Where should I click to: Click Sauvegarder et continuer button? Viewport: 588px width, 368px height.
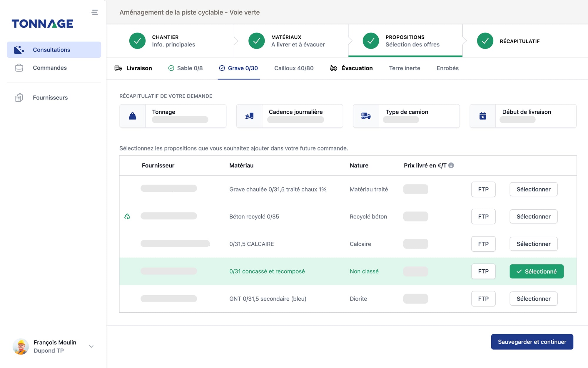coord(531,341)
